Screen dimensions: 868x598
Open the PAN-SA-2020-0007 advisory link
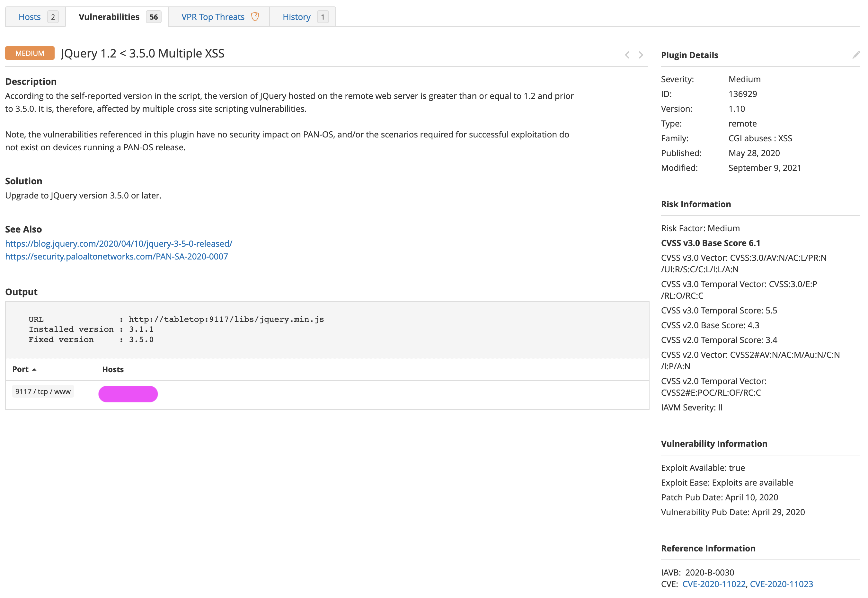click(116, 256)
